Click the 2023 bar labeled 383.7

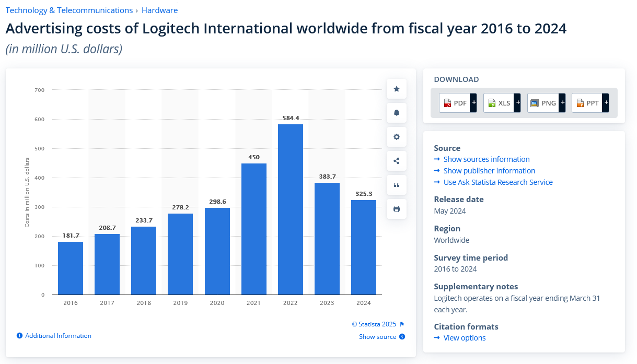(327, 239)
